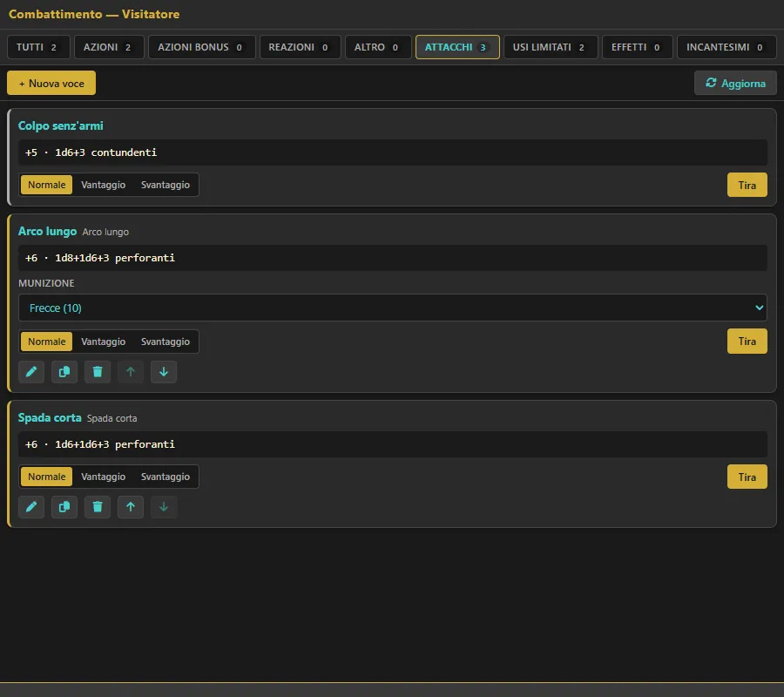Screen dimensions: 784x697
Task: Move Spada corta down with the arrow icon
Action: (164, 507)
